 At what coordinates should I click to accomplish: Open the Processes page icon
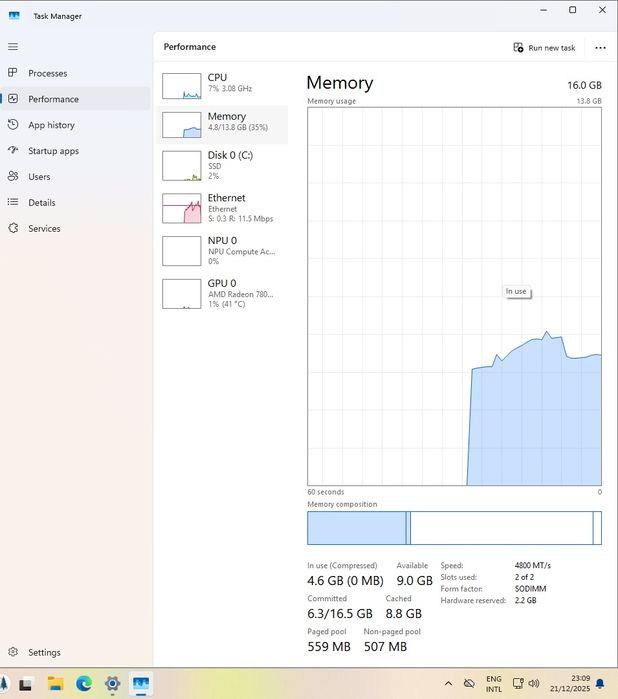coord(13,73)
